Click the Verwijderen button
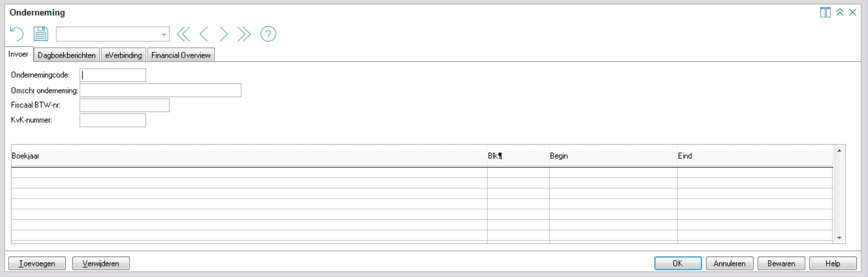Viewport: 868px width, 277px height. coord(101,263)
